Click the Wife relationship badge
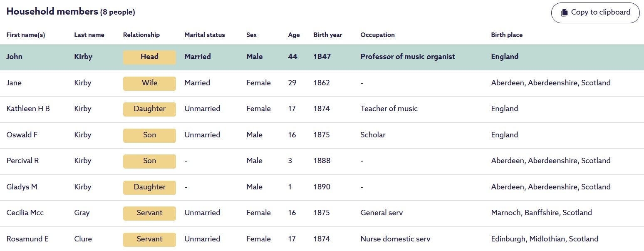The width and height of the screenshot is (644, 251). [149, 83]
